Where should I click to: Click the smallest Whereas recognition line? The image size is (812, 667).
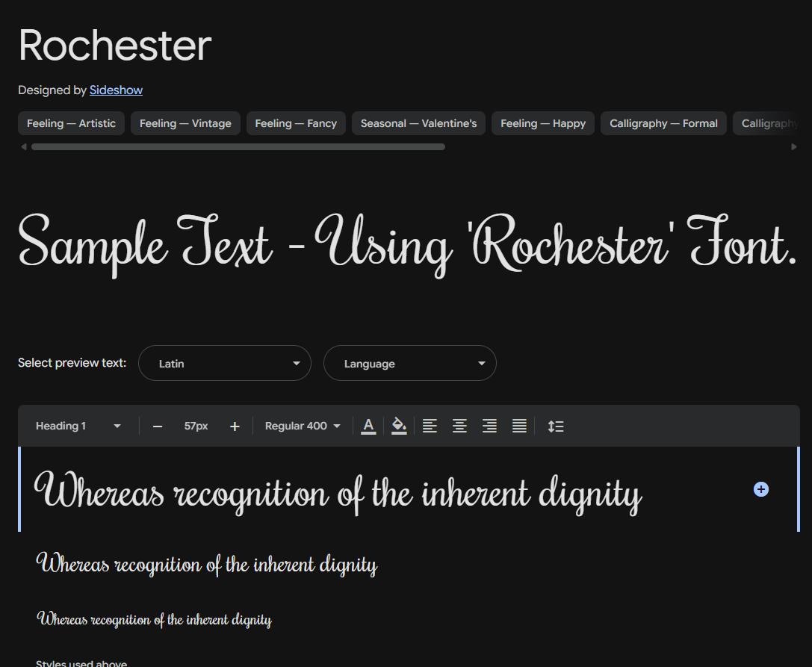pyautogui.click(x=154, y=619)
